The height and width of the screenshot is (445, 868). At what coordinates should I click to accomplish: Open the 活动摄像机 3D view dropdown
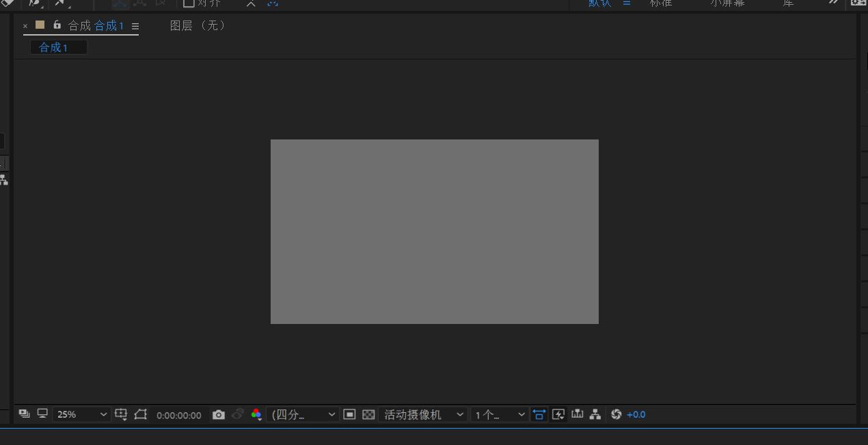(422, 414)
